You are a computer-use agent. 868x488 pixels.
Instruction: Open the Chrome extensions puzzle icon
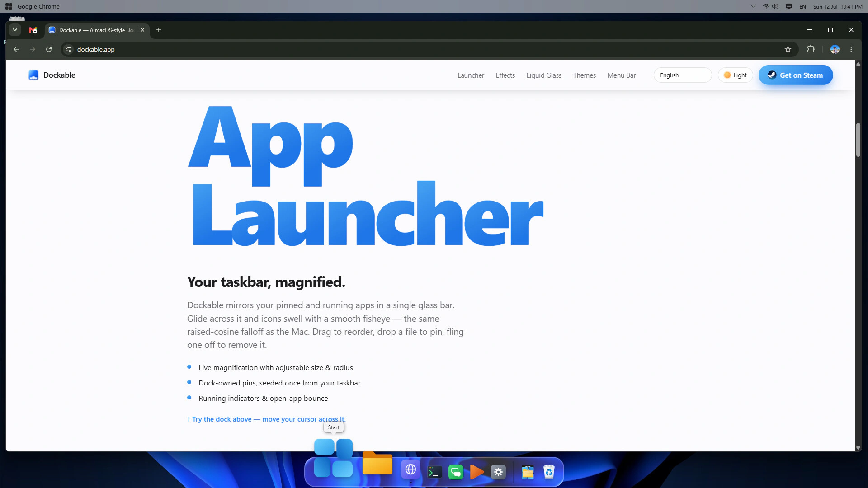click(x=811, y=49)
